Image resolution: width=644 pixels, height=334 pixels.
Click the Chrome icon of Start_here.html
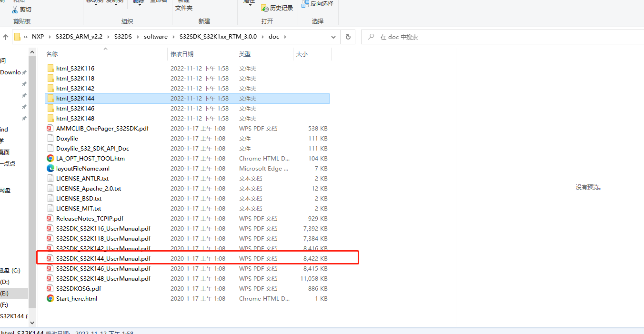click(x=50, y=298)
